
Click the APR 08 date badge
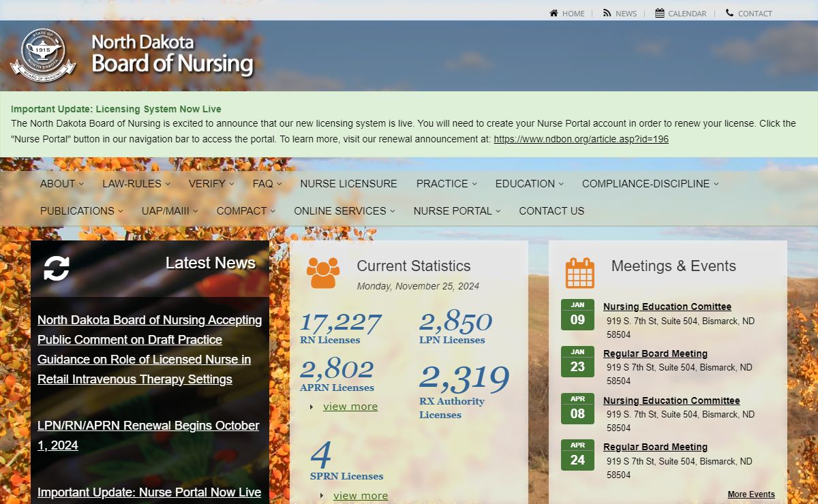coord(577,409)
